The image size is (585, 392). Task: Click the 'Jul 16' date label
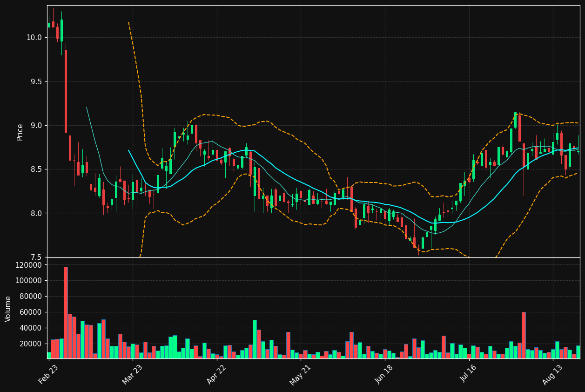click(x=469, y=375)
